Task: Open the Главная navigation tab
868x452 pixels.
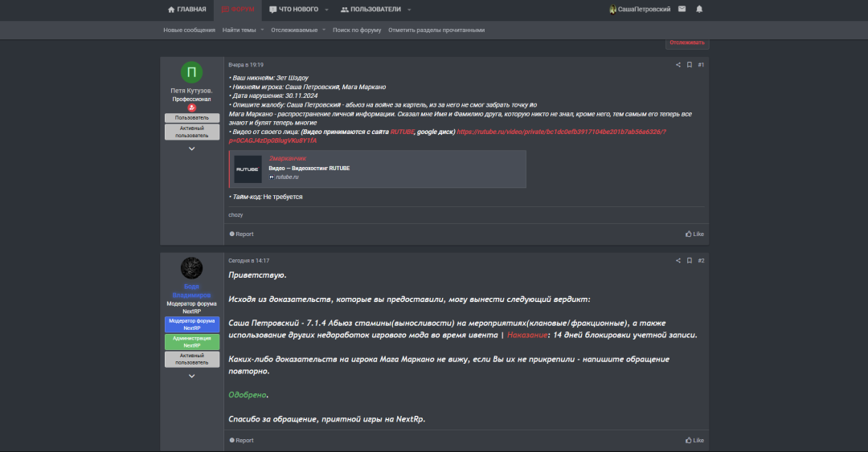Action: pos(186,10)
